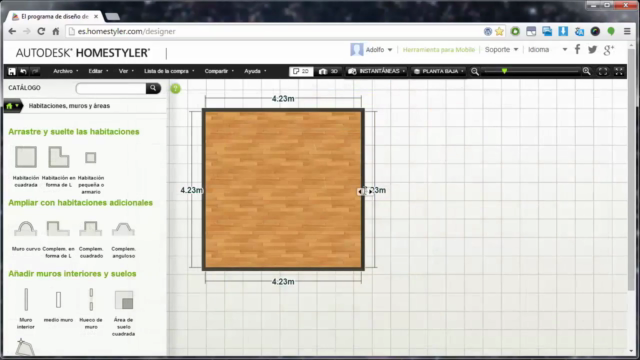Screen dimensions: 640x360
Task: Click the right wall resize handle
Action: (365, 191)
